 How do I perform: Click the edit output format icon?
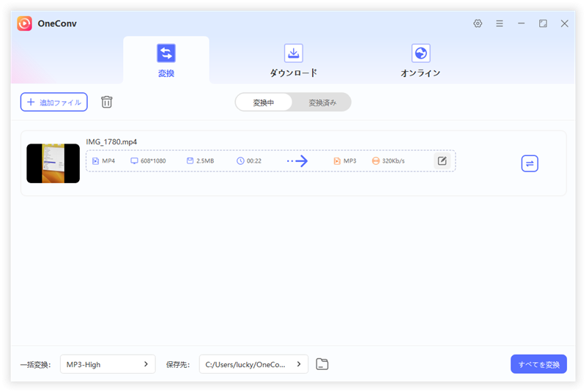point(442,160)
